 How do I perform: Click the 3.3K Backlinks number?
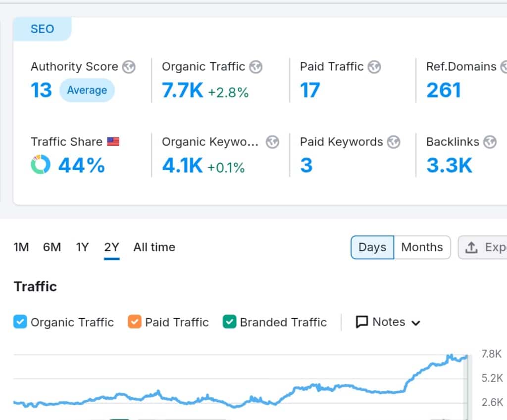click(x=449, y=166)
